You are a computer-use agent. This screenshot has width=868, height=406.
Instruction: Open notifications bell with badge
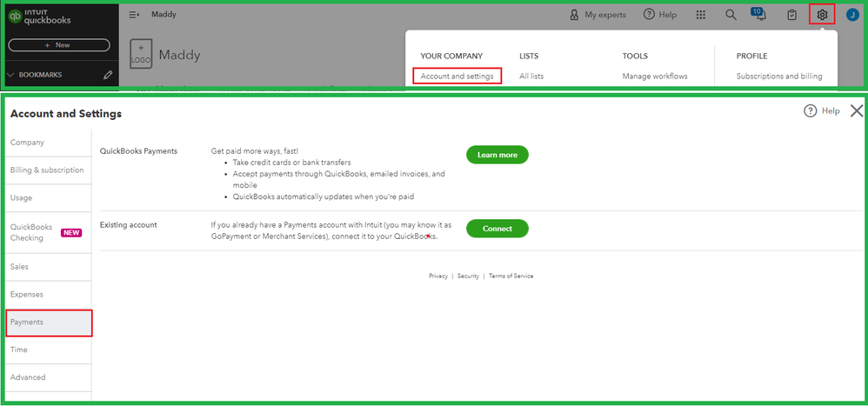click(x=759, y=15)
